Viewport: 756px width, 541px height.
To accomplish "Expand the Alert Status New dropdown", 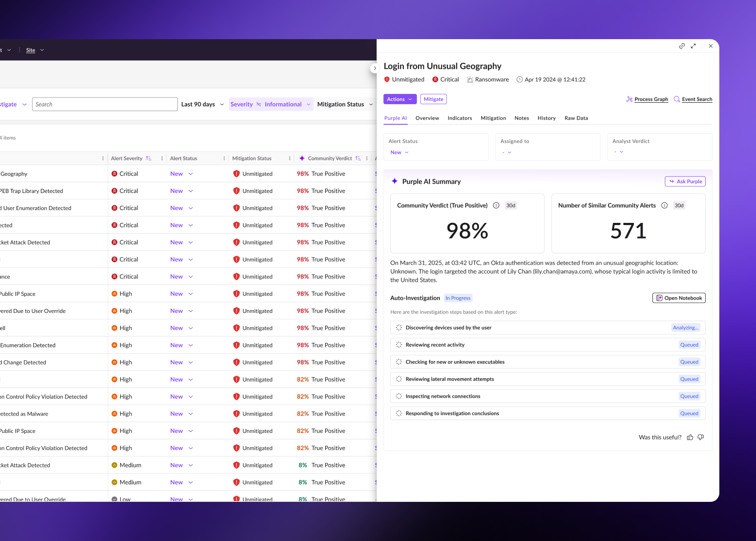I will pyautogui.click(x=399, y=153).
